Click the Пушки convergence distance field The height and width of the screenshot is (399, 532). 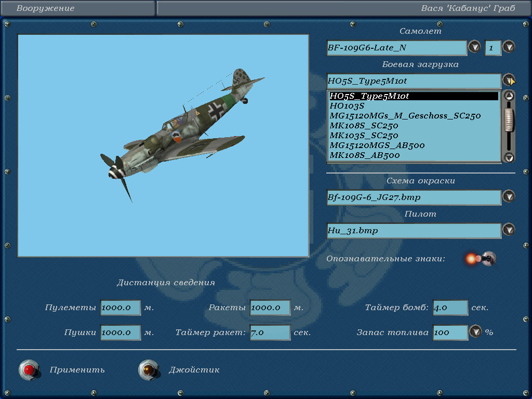point(121,332)
